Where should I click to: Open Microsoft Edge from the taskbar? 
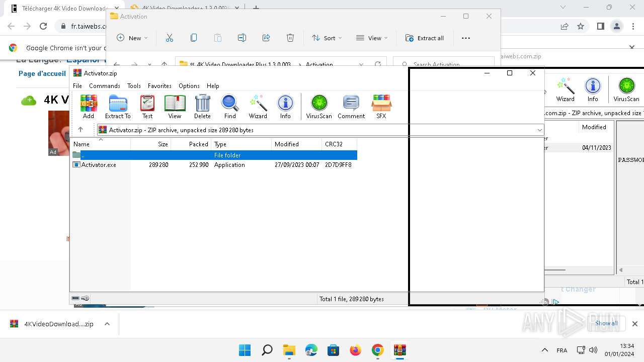[311, 350]
